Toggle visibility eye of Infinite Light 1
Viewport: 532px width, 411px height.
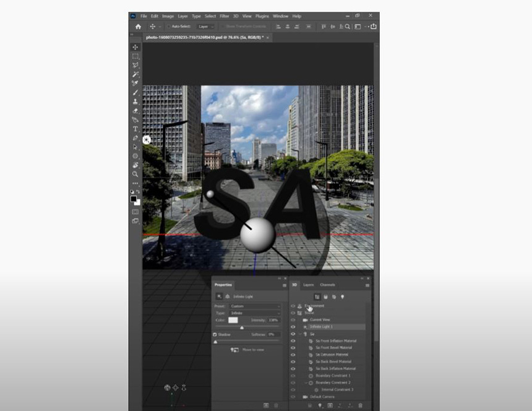(x=293, y=327)
